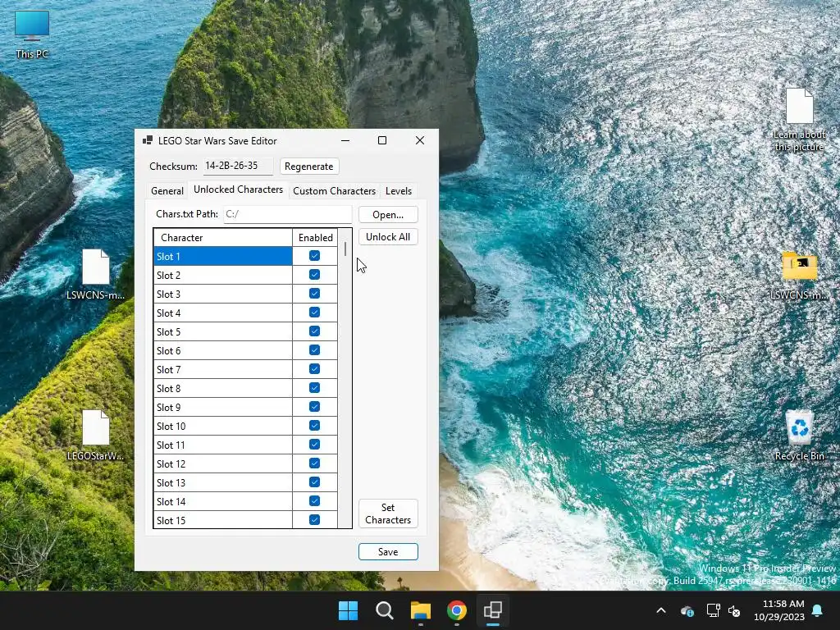Viewport: 840px width, 630px height.
Task: Click the character list scrollbar thumb
Action: (x=345, y=249)
